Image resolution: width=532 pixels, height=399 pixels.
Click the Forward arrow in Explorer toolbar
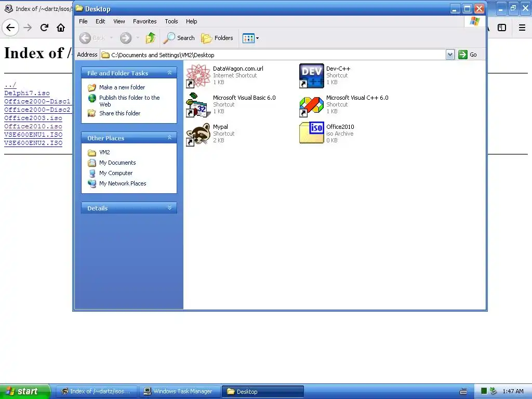coord(126,38)
